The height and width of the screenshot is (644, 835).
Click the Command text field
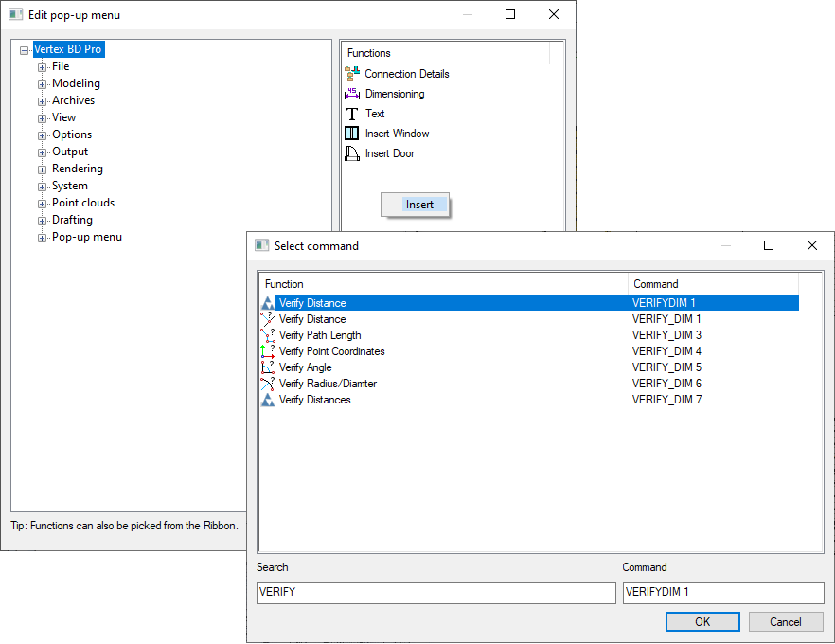tap(722, 593)
